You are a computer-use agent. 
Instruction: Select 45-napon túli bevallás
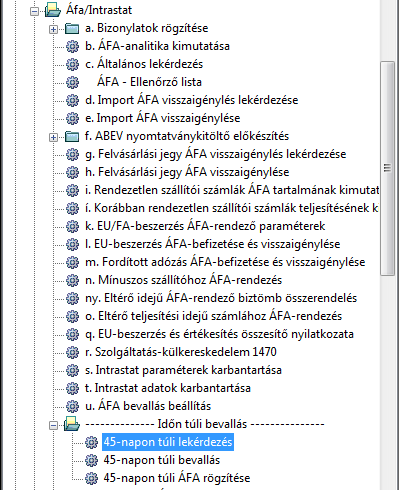[162, 460]
